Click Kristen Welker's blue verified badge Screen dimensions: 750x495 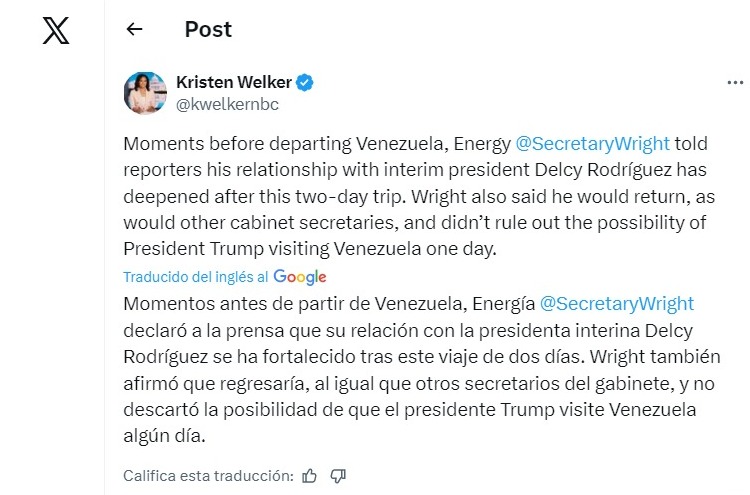pos(309,82)
